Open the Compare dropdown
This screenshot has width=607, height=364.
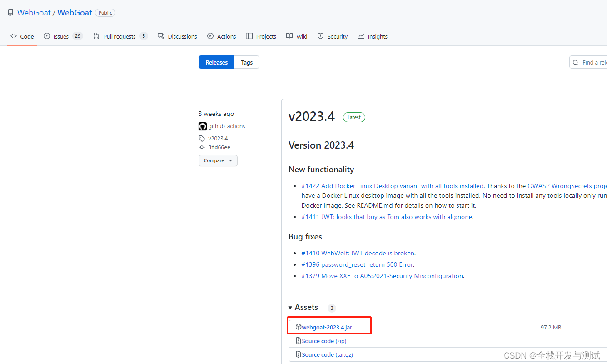pos(218,160)
